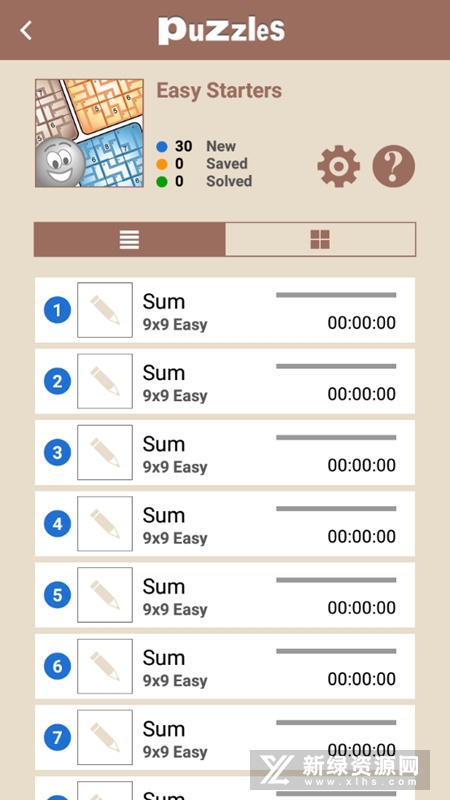Go back using the left arrow icon
The height and width of the screenshot is (800, 450).
click(x=26, y=31)
